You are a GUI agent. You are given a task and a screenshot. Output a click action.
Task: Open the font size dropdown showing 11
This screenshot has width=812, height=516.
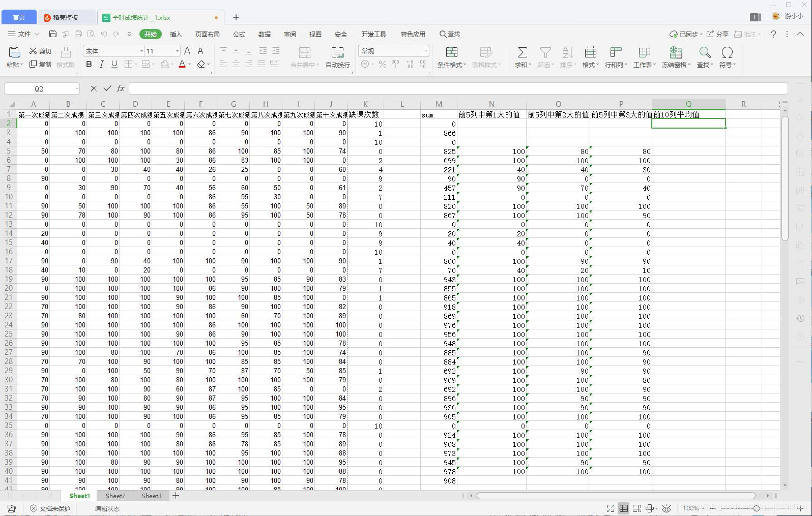pyautogui.click(x=177, y=51)
